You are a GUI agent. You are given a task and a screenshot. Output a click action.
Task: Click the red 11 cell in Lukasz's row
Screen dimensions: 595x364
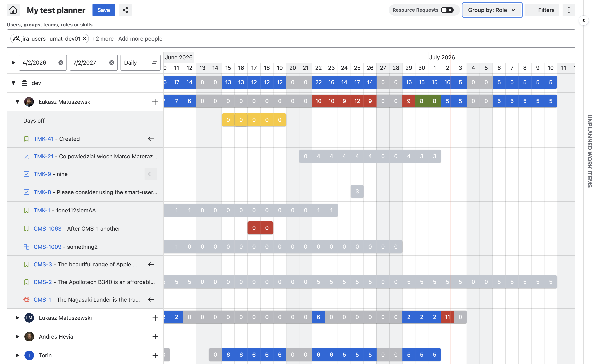click(x=447, y=317)
